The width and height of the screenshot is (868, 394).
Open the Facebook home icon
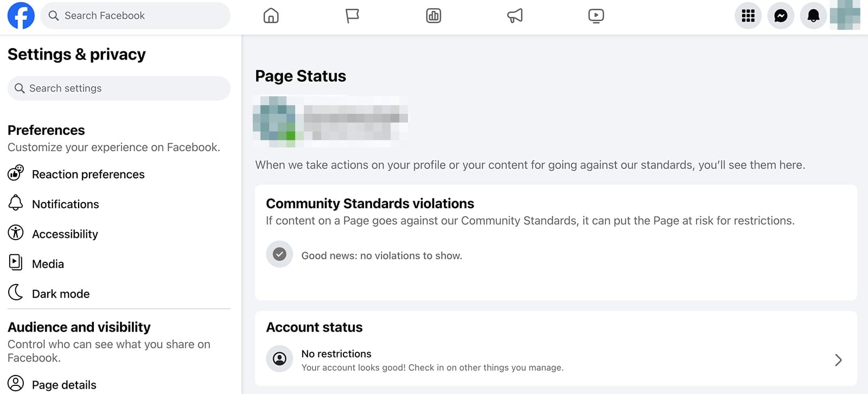point(271,16)
